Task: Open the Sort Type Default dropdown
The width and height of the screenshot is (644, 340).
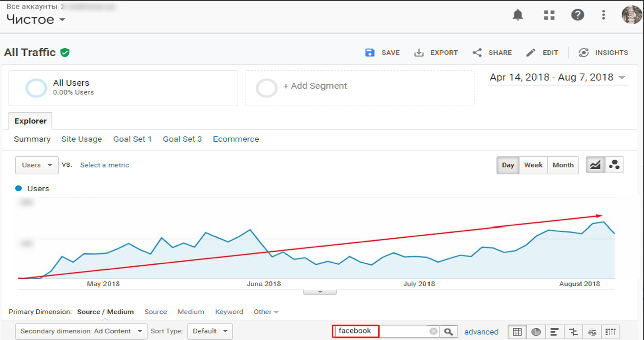Action: coord(210,331)
